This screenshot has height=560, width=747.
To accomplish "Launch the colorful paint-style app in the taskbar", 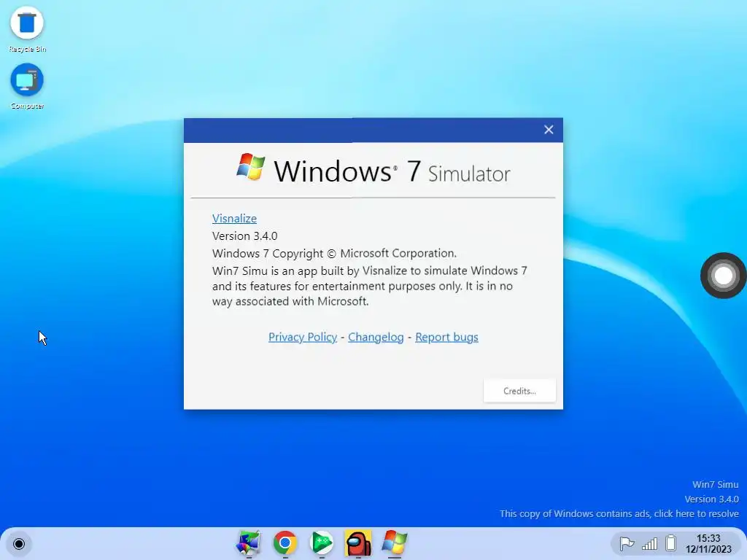I will 248,542.
